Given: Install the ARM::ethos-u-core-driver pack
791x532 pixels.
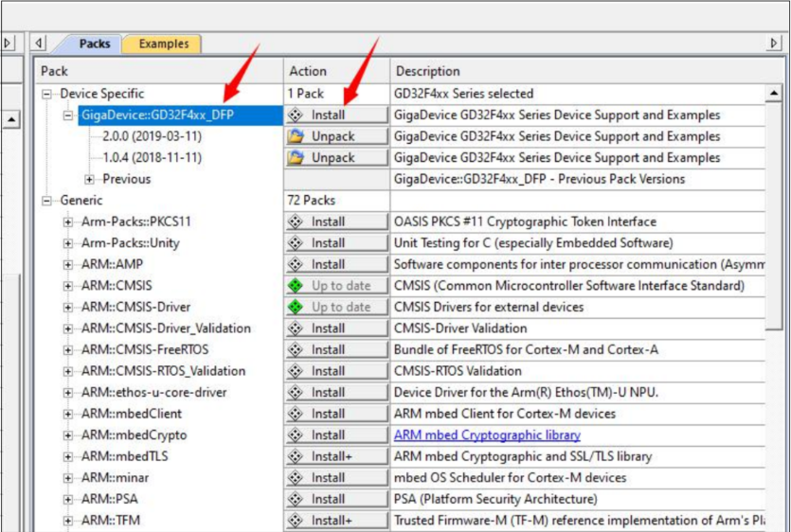Looking at the screenshot, I should [337, 392].
